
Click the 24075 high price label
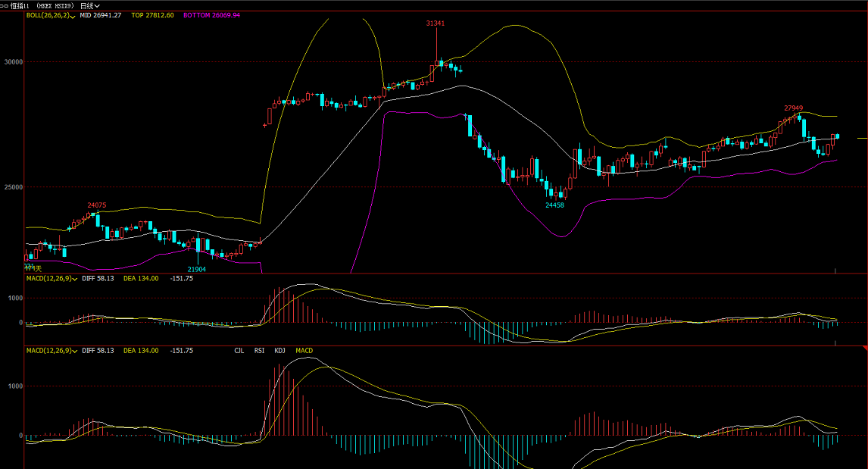coord(97,205)
